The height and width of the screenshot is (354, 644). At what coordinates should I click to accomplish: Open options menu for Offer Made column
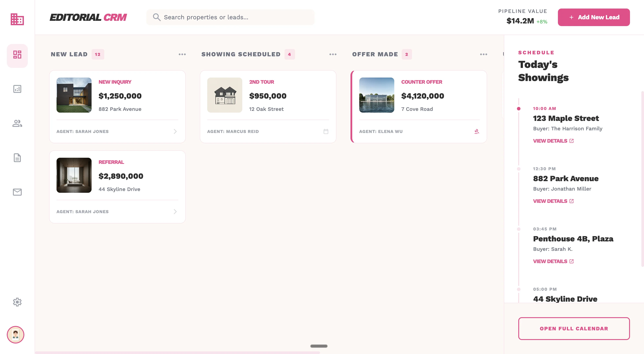(483, 54)
